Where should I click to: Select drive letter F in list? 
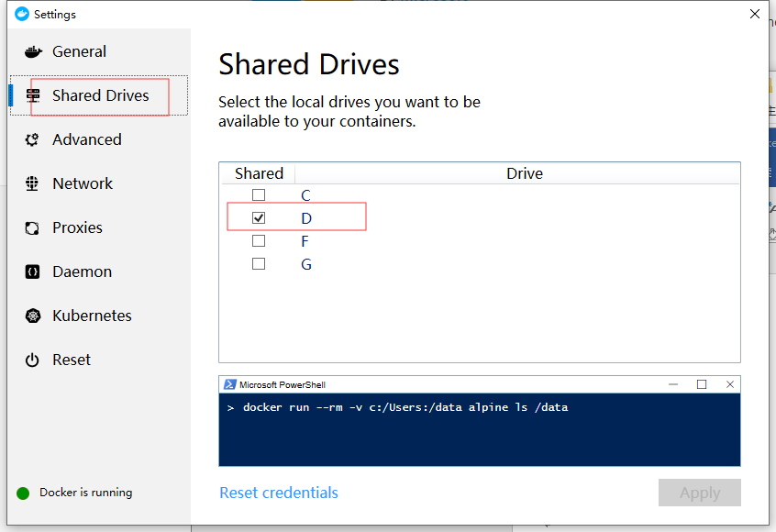(x=305, y=241)
